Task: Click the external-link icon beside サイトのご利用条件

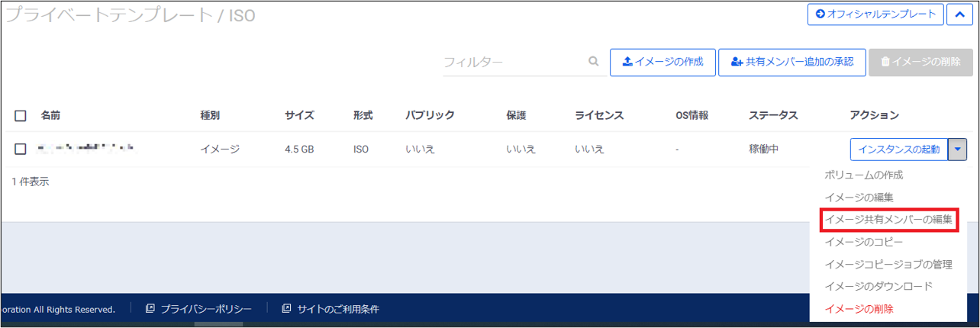Action: (x=287, y=308)
